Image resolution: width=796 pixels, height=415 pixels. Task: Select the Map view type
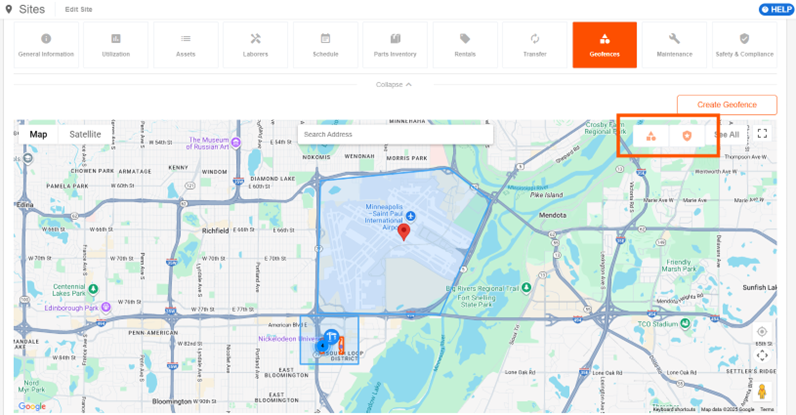[x=38, y=134]
